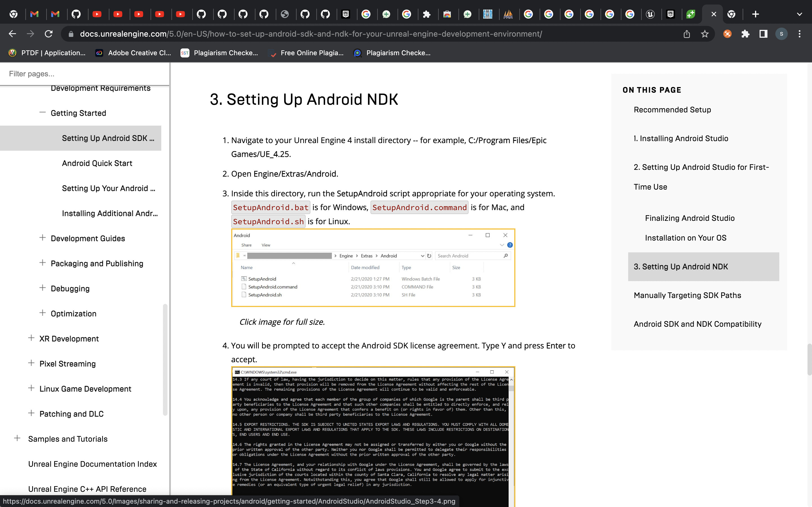Open the tab search dropdown arrow
The height and width of the screenshot is (507, 812).
[799, 14]
